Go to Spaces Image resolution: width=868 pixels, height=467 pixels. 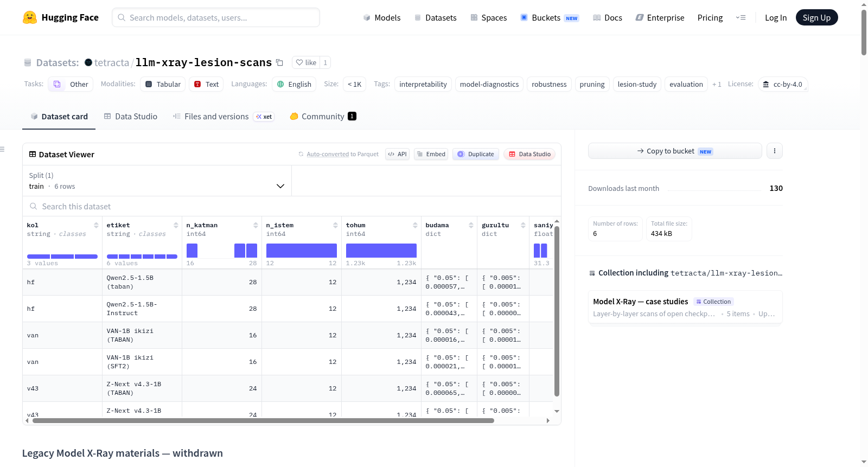pos(488,17)
